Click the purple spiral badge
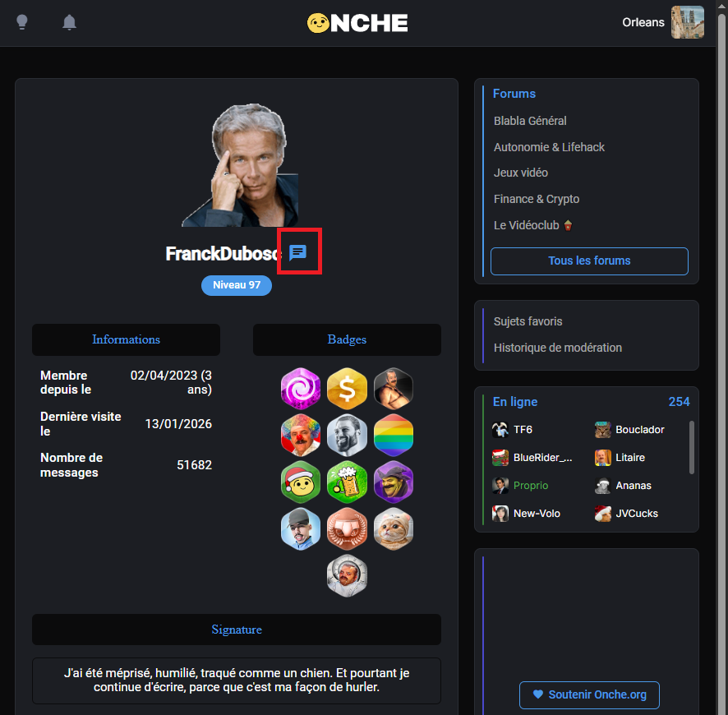Screen dimensions: 728x715 tap(301, 389)
